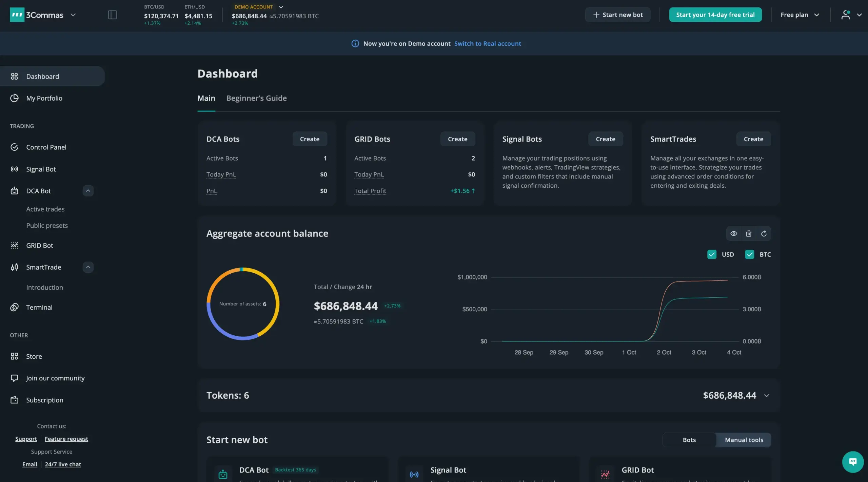Toggle the sidebar collapse panel icon

112,15
